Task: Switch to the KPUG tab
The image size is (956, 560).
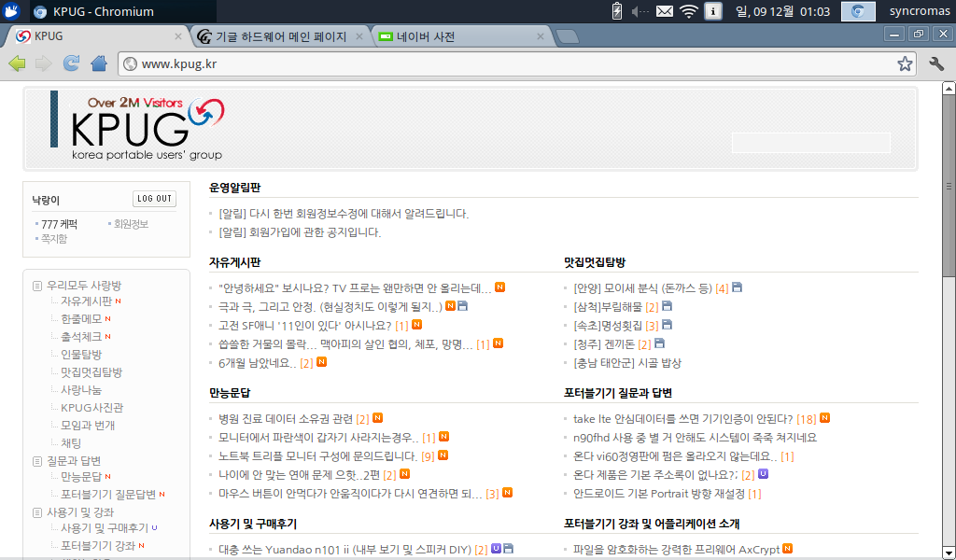Action: click(x=97, y=36)
